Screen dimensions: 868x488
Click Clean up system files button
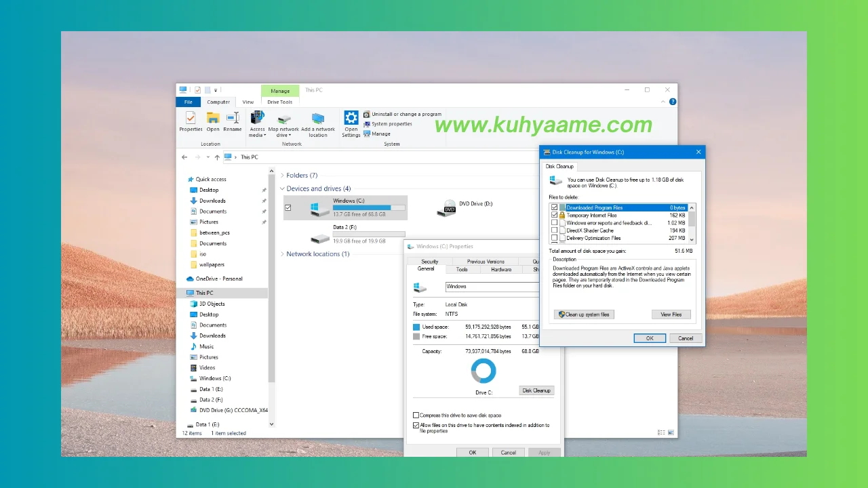584,314
